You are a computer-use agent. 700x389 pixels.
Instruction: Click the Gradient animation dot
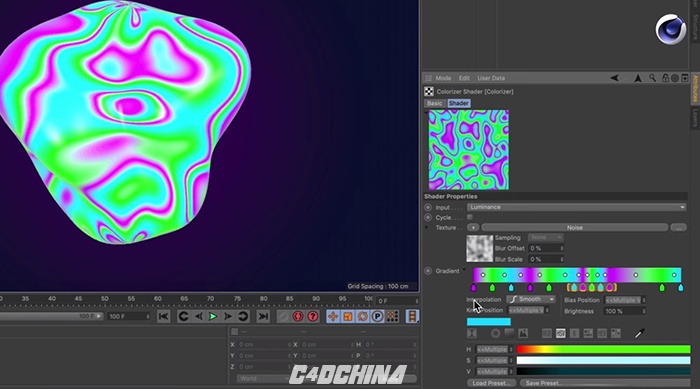(x=428, y=271)
